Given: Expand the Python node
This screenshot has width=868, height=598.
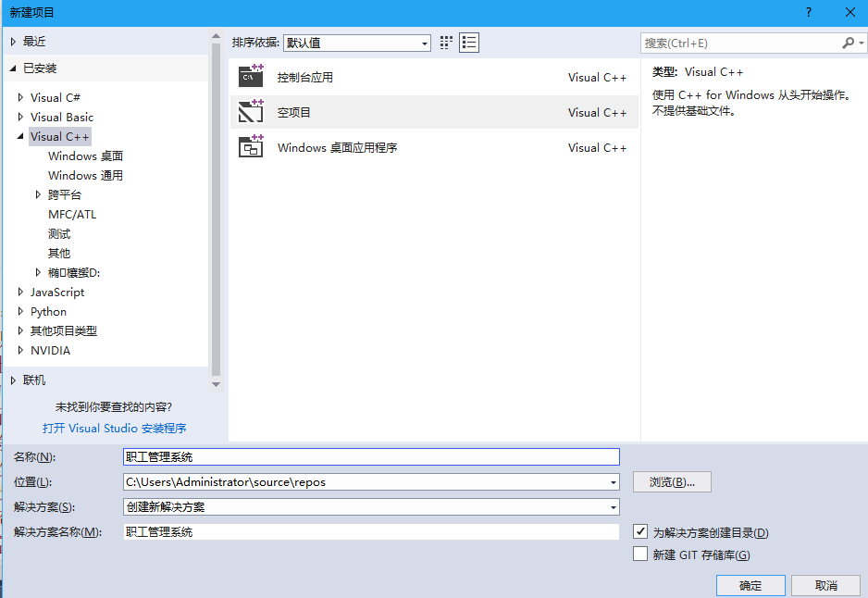Looking at the screenshot, I should tap(20, 311).
